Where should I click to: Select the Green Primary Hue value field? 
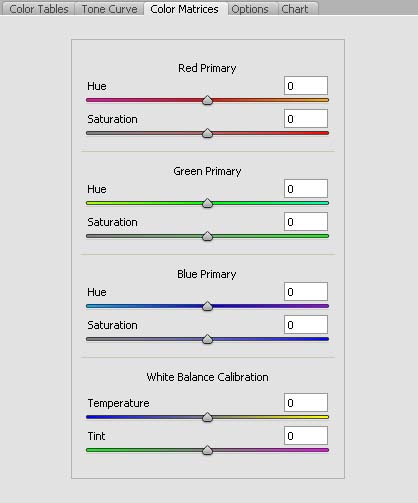click(x=306, y=189)
